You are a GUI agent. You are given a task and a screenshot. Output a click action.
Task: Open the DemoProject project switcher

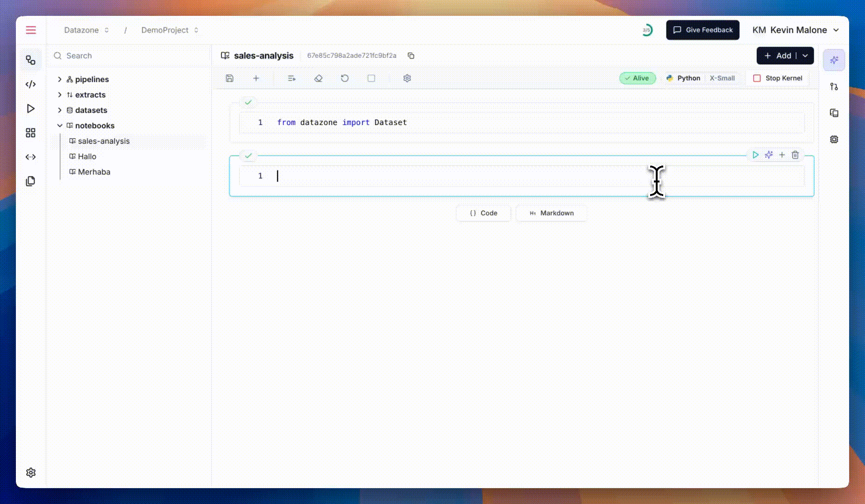click(x=170, y=30)
